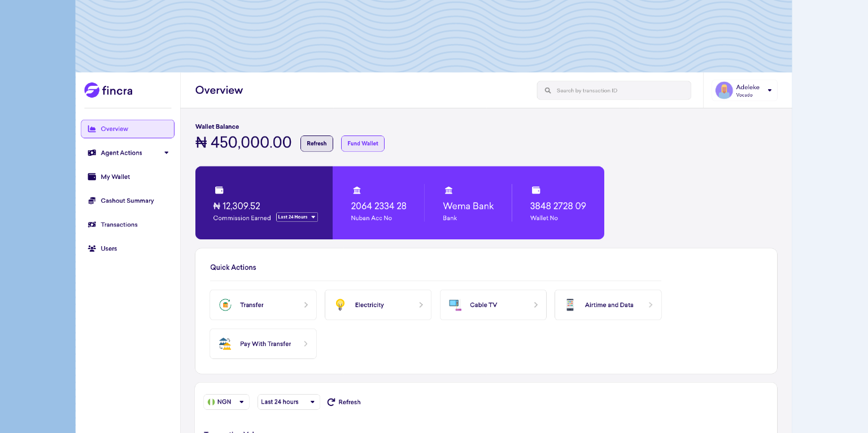This screenshot has width=868, height=433.
Task: Open the NGN currency dropdown
Action: coord(226,402)
